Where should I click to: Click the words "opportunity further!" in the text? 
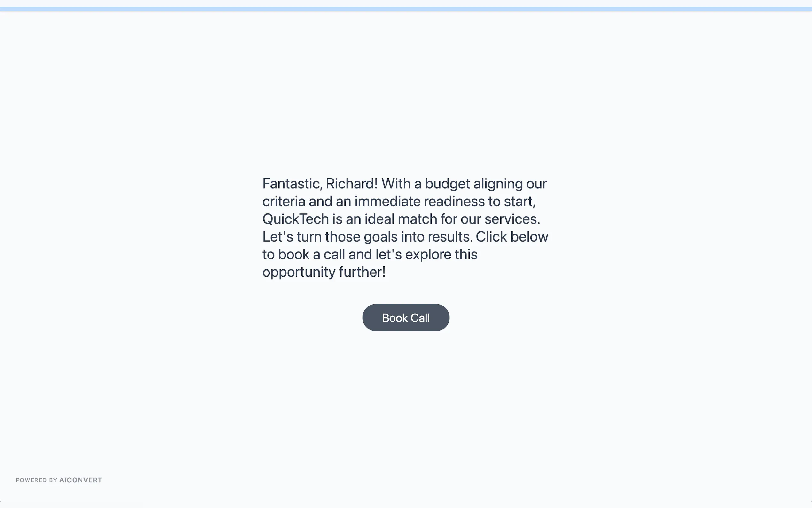324,272
